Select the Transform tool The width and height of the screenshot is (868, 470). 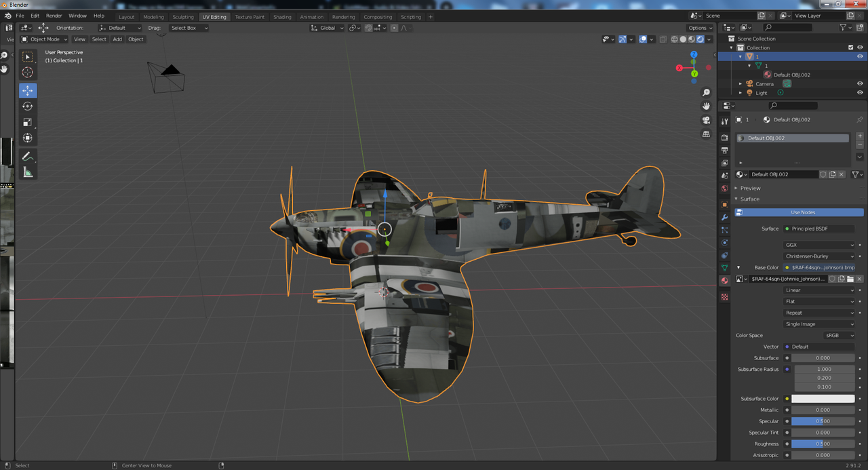click(x=27, y=138)
